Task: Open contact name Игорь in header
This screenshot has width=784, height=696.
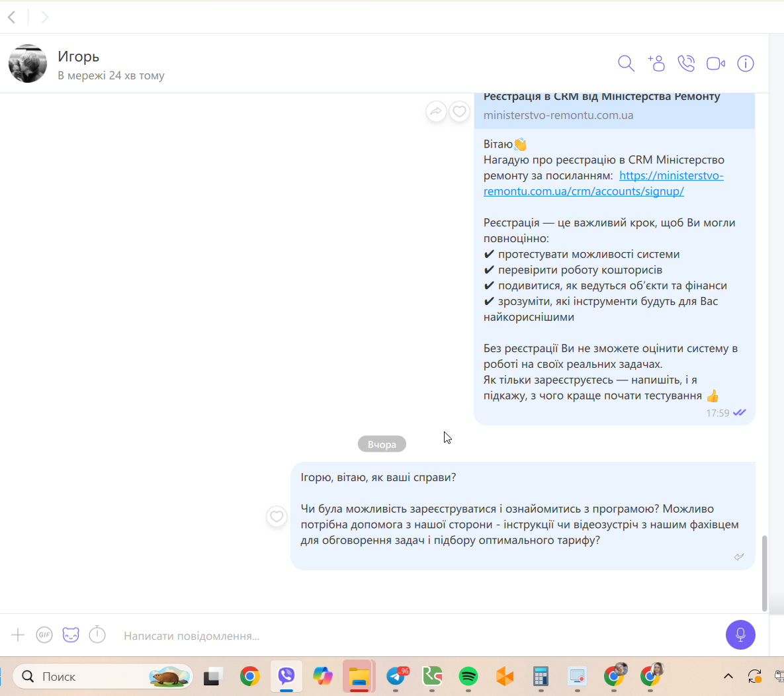Action: point(79,56)
